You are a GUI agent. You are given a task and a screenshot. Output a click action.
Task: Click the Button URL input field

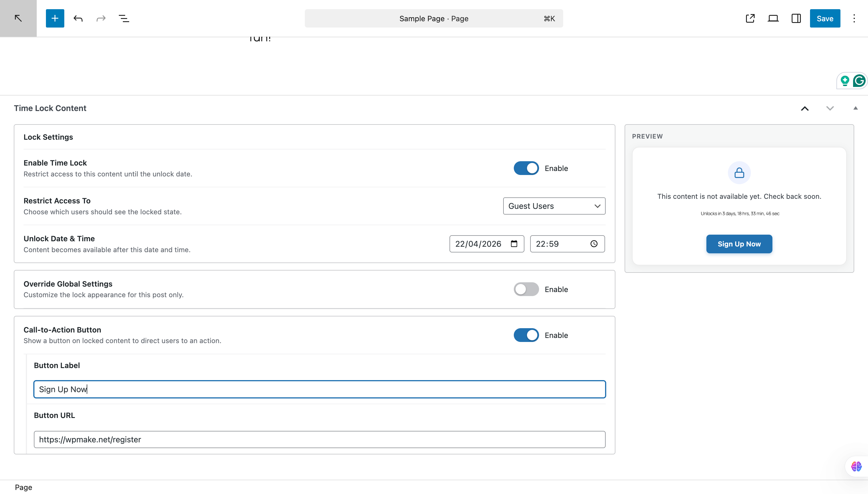(x=319, y=439)
